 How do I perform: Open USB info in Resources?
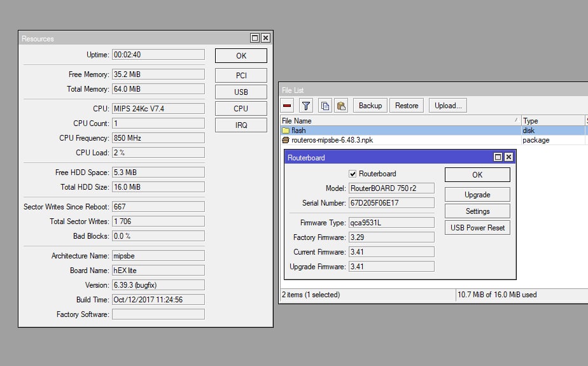point(241,92)
